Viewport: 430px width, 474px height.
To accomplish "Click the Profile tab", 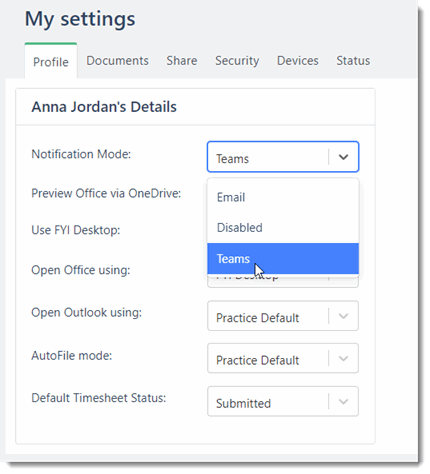I will tap(51, 62).
